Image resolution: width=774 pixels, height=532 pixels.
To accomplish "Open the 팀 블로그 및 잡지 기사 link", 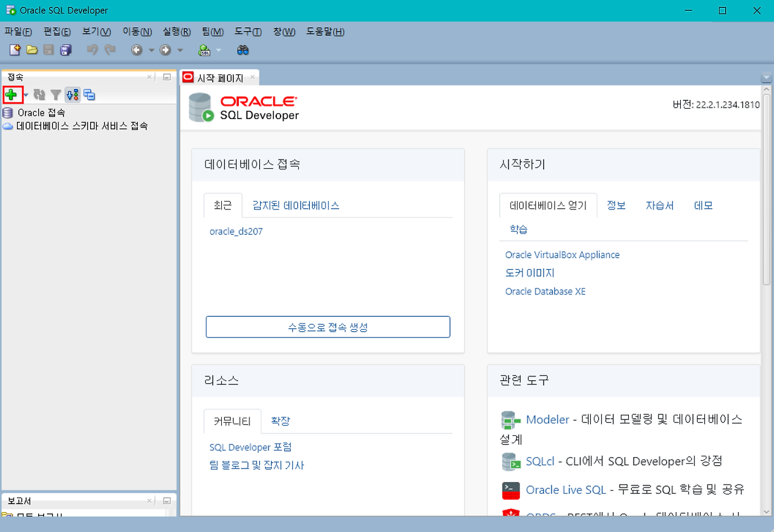I will 256,465.
